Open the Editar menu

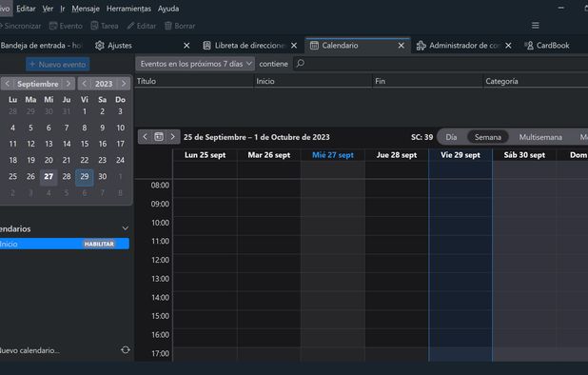pos(26,9)
